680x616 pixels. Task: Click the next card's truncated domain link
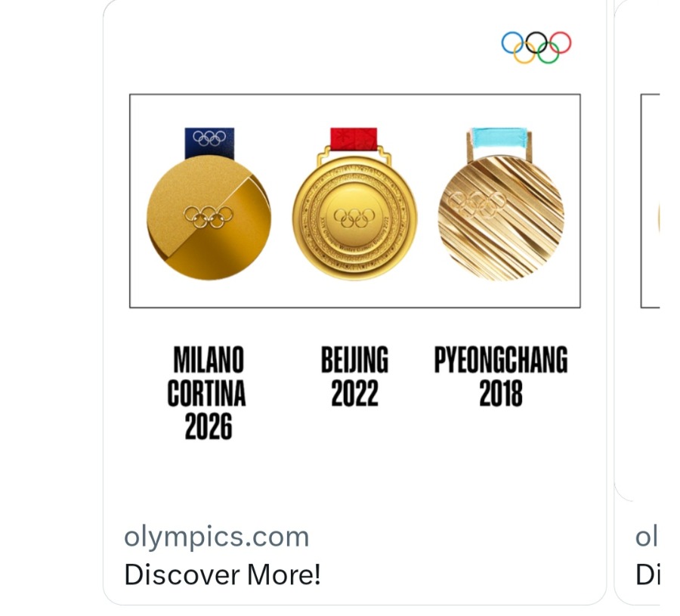click(647, 537)
